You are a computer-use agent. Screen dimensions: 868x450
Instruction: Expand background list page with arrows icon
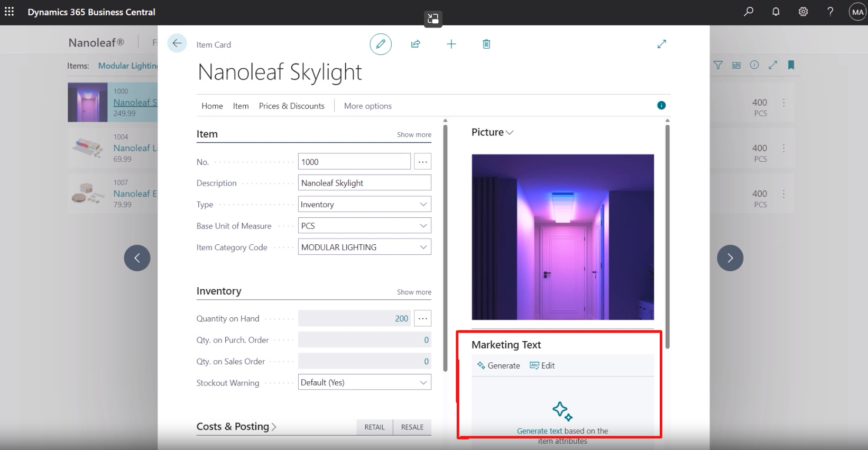pos(773,65)
